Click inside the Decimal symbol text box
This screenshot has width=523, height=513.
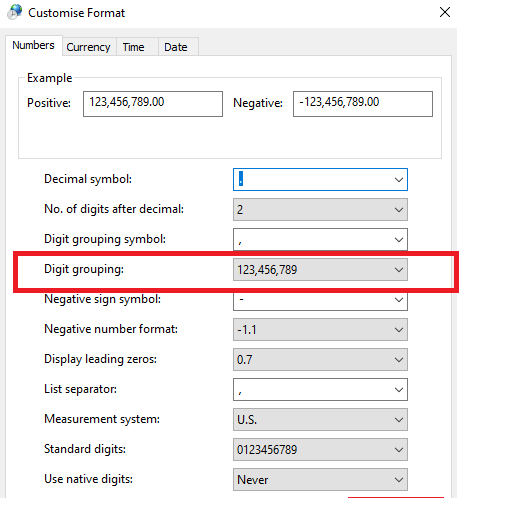point(312,179)
